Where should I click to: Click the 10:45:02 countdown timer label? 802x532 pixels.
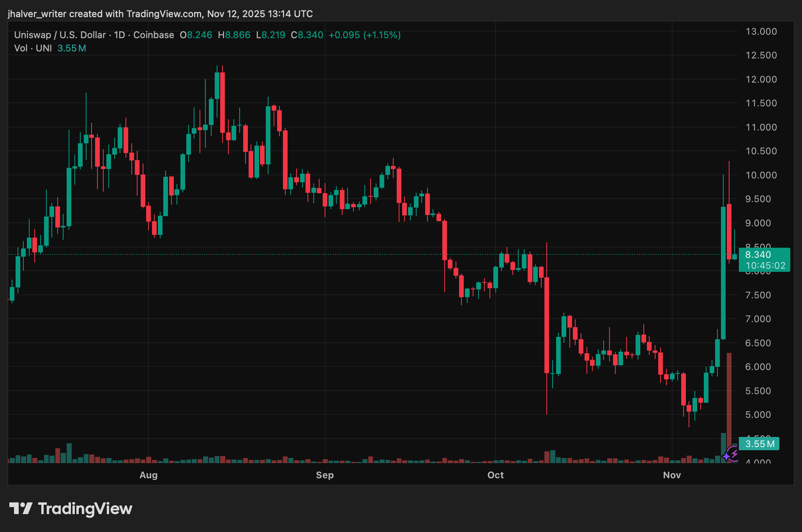[765, 266]
